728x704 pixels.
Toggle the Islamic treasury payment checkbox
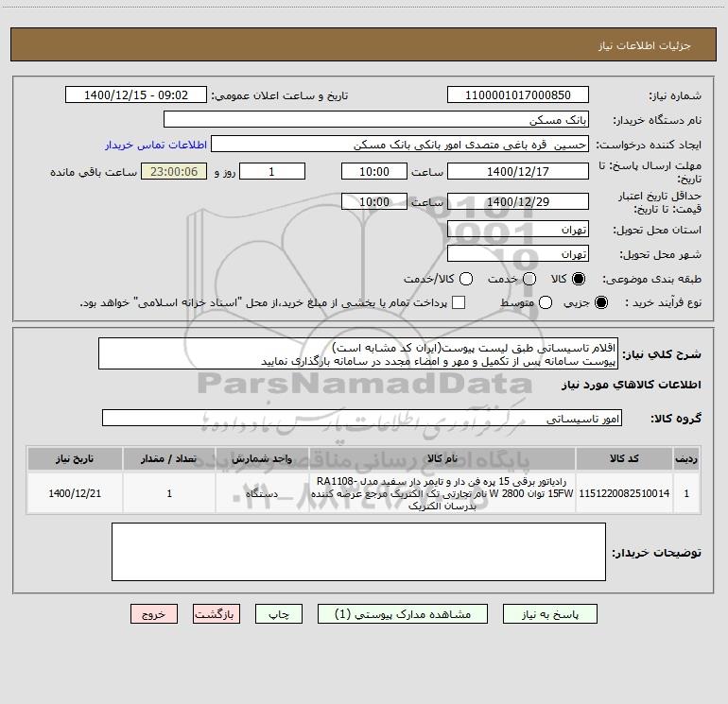[459, 302]
